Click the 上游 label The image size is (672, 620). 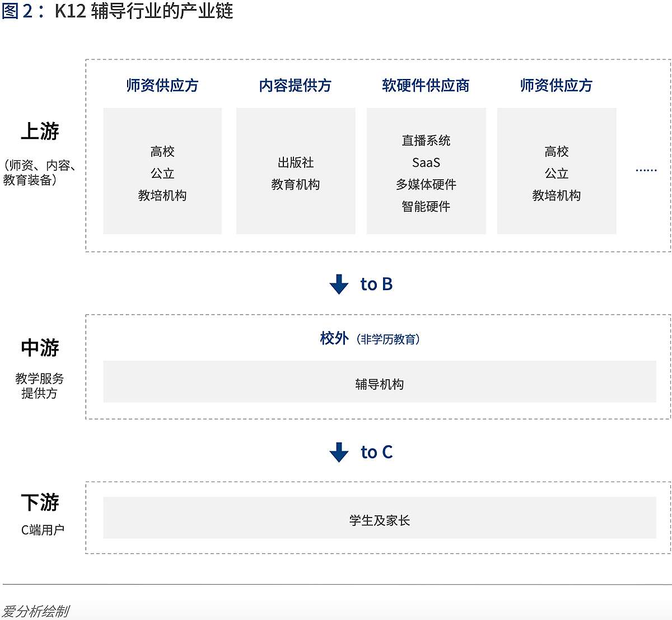(x=40, y=131)
